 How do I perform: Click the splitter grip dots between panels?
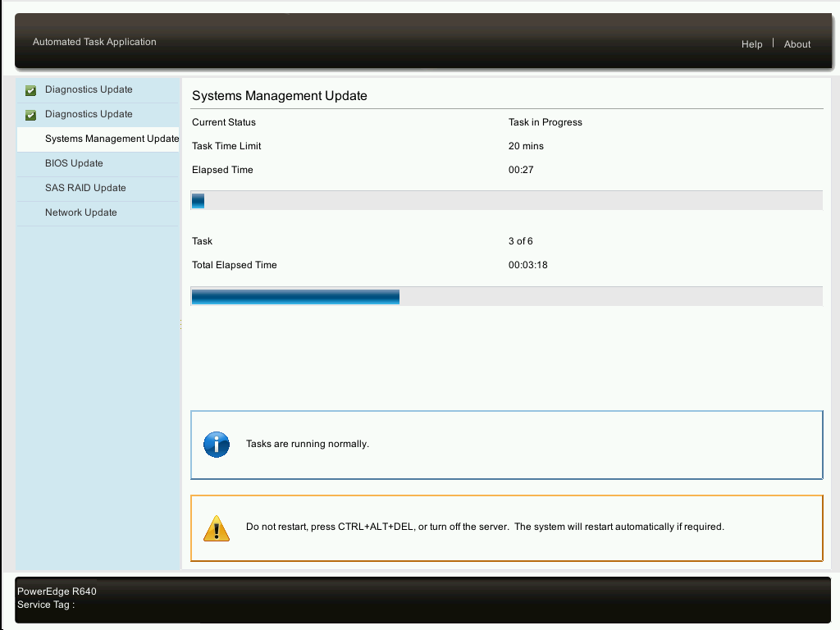(x=180, y=323)
